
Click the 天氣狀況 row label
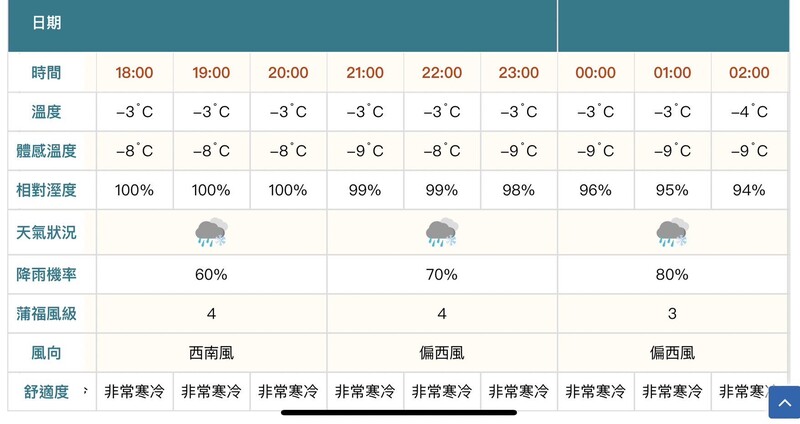pos(46,233)
